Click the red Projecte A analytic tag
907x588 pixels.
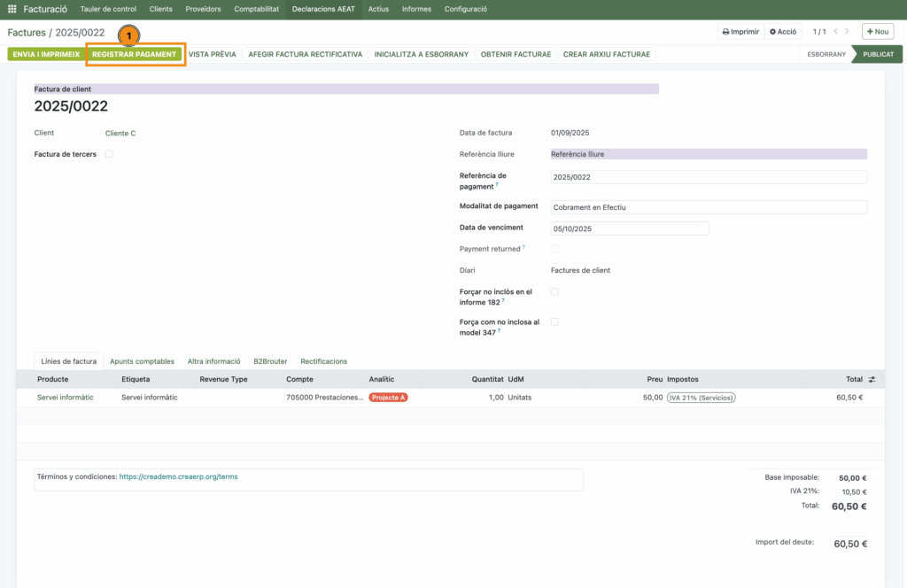click(x=388, y=398)
